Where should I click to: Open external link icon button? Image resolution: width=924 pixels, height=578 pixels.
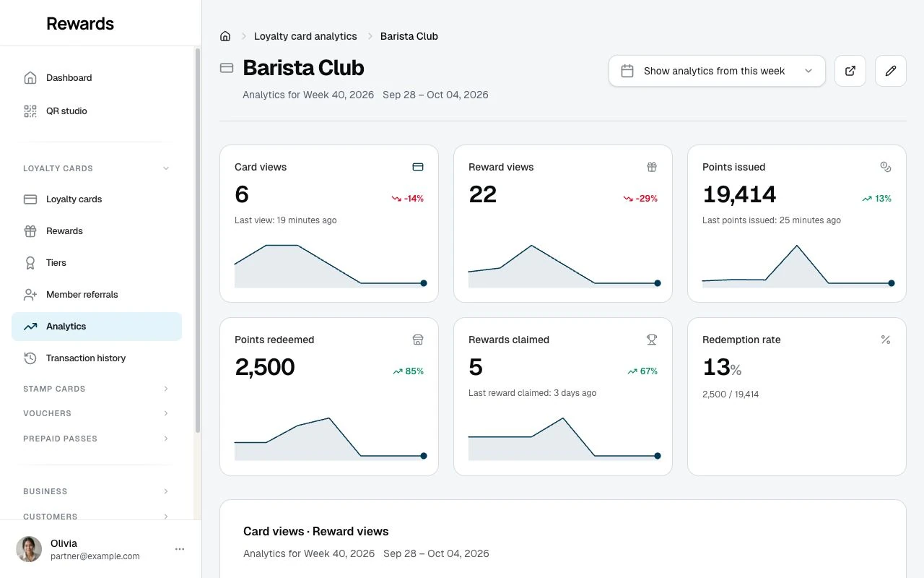pos(850,71)
